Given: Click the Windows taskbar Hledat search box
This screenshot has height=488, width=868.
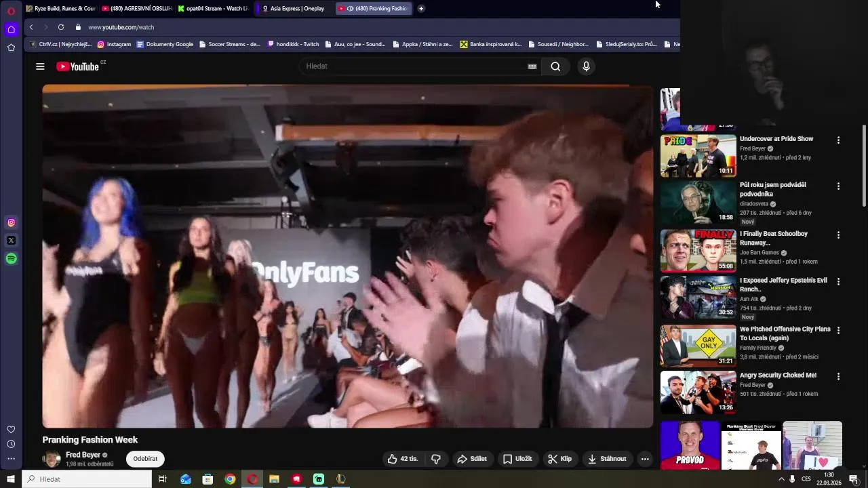Looking at the screenshot, I should click(87, 479).
